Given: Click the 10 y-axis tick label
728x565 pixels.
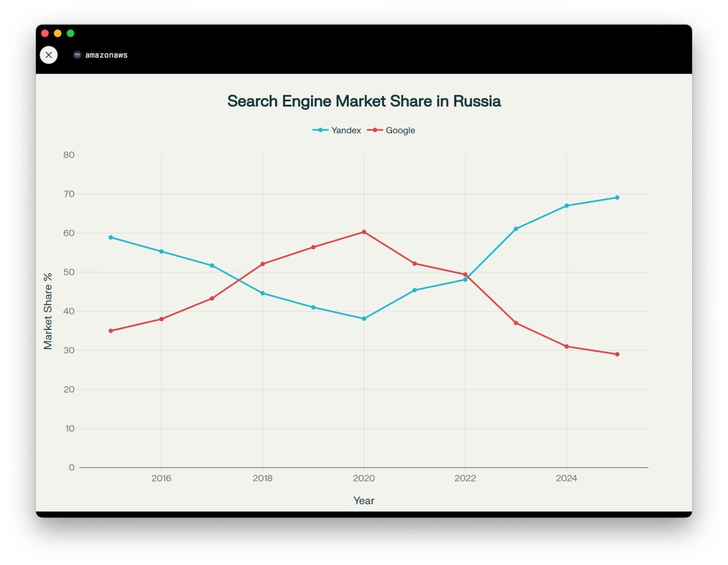Looking at the screenshot, I should click(x=69, y=428).
